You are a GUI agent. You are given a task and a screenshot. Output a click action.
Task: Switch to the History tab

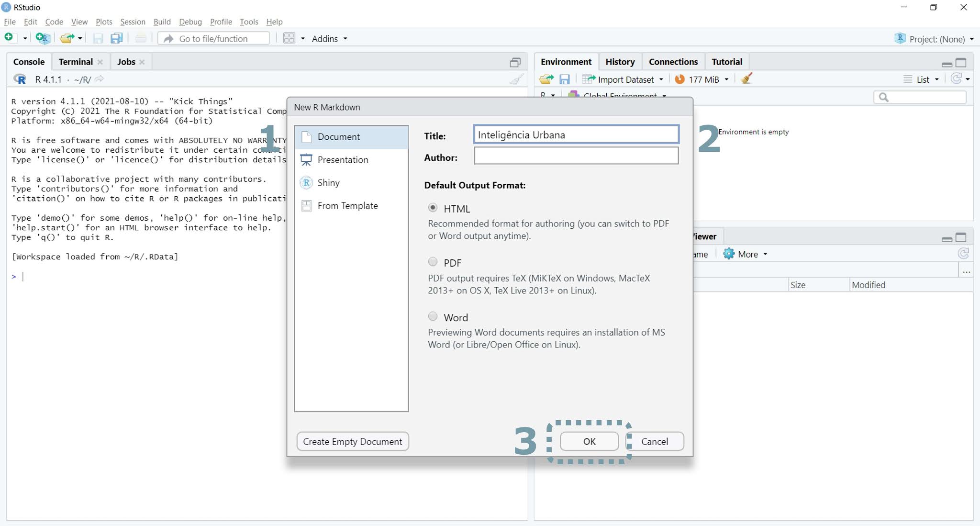(620, 62)
